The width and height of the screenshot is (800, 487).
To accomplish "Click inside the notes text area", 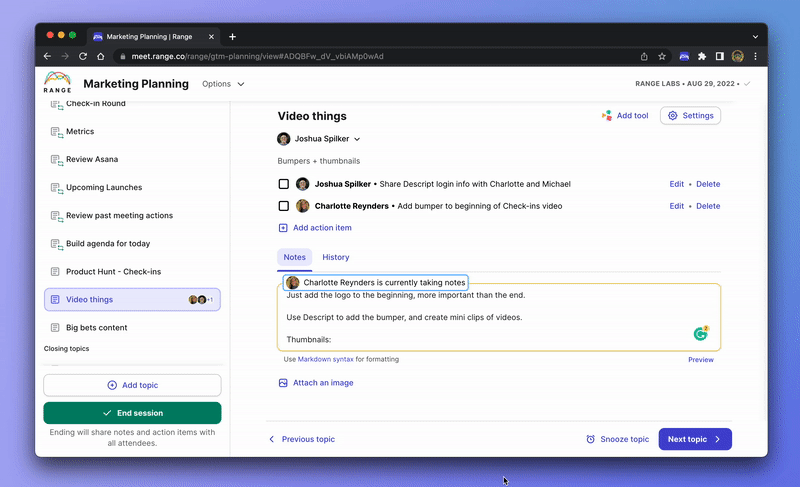I will [499, 317].
